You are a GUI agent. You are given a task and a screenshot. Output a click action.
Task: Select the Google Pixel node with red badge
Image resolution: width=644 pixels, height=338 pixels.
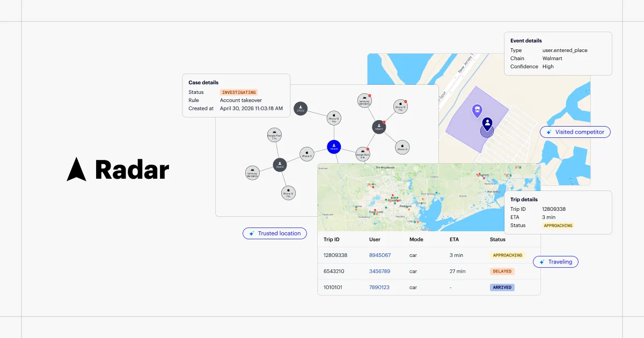coord(363,155)
